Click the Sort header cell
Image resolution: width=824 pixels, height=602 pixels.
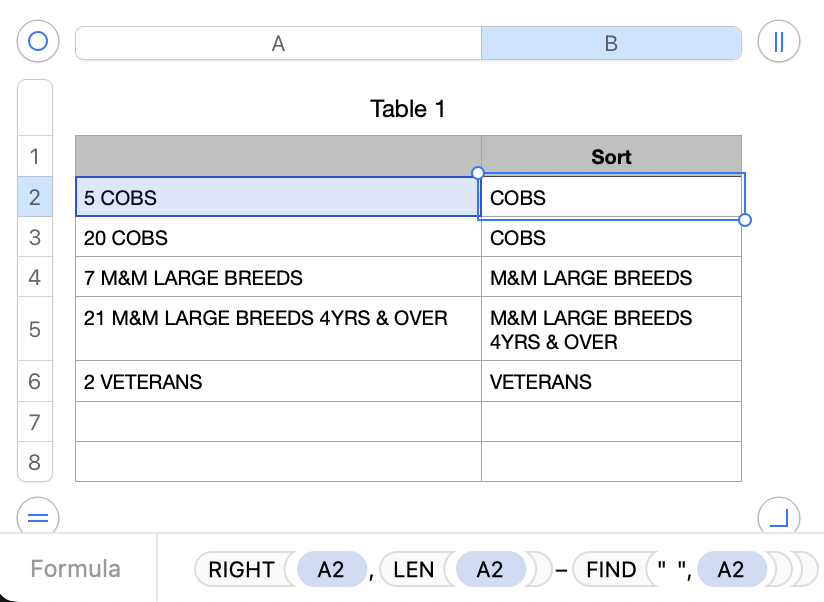point(611,156)
